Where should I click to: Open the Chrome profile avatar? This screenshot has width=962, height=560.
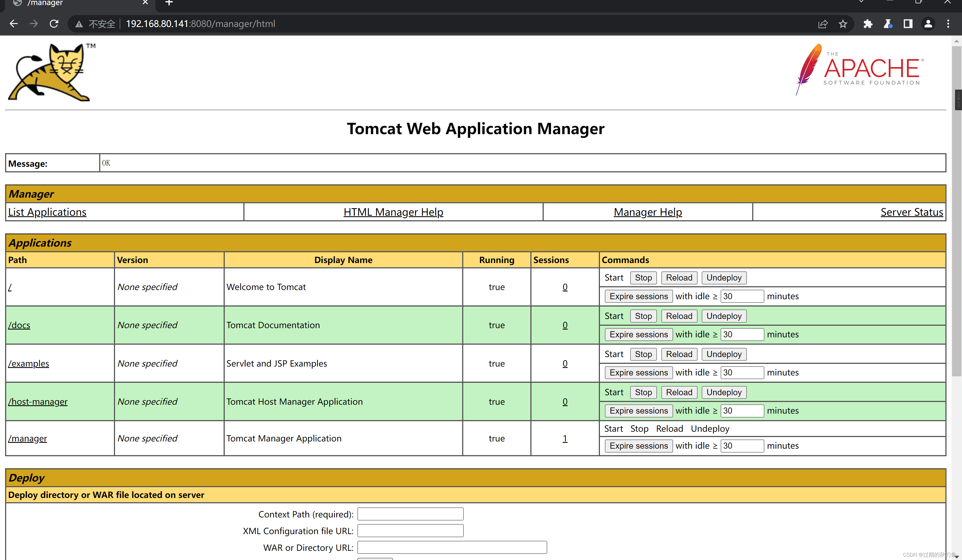(x=928, y=24)
